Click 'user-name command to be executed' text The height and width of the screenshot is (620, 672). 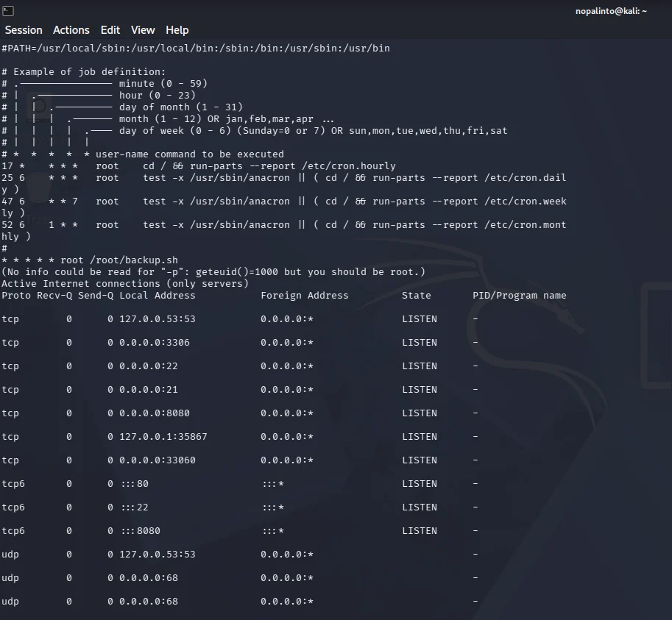click(190, 154)
